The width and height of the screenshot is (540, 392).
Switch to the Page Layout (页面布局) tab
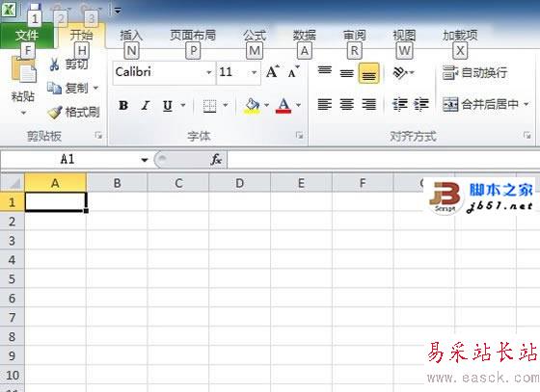[x=193, y=35]
